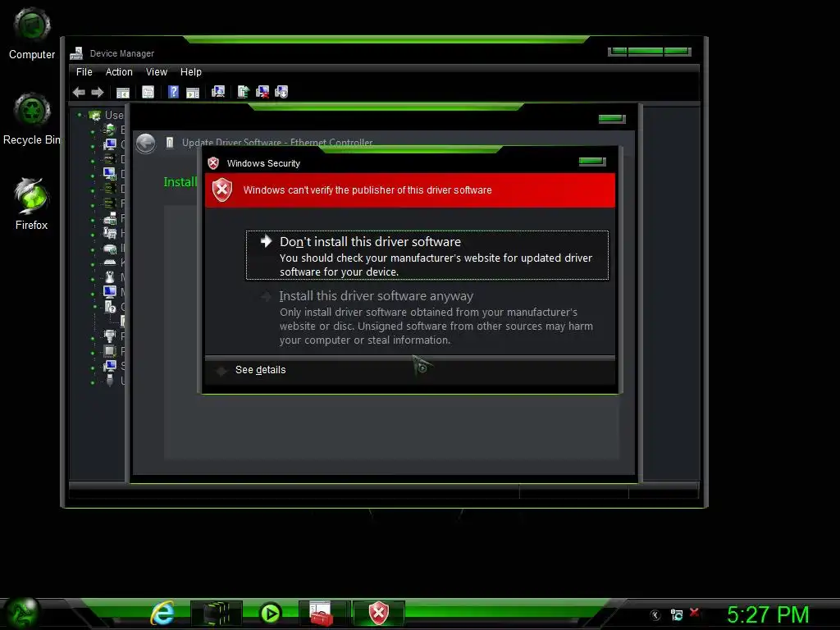Open Properties via the toolbar sheet icon
This screenshot has height=630, width=840.
[148, 92]
